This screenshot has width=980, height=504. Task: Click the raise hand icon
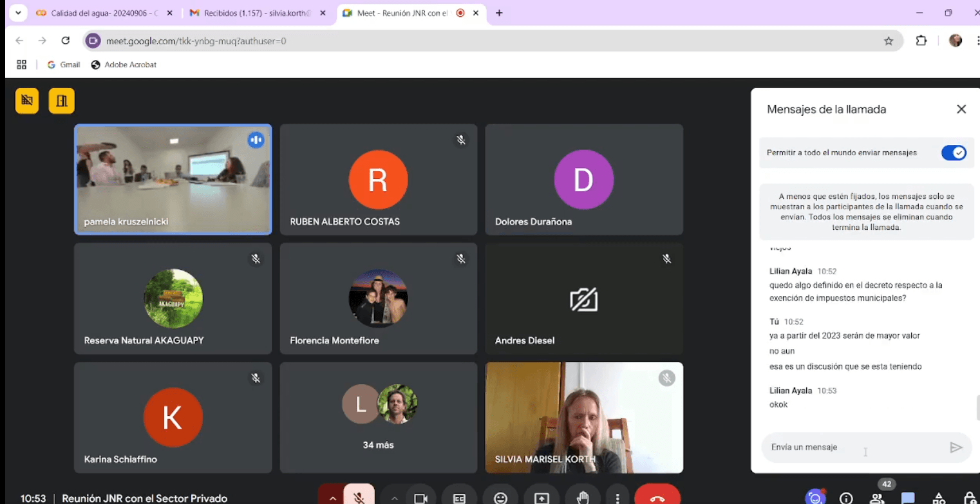click(x=583, y=498)
